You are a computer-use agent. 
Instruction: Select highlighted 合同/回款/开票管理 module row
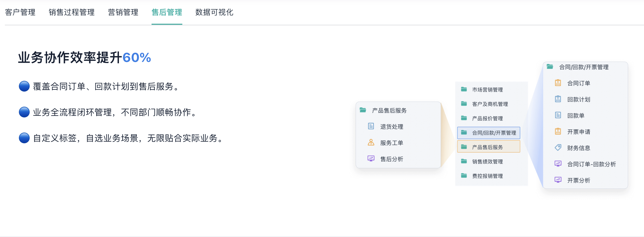489,133
